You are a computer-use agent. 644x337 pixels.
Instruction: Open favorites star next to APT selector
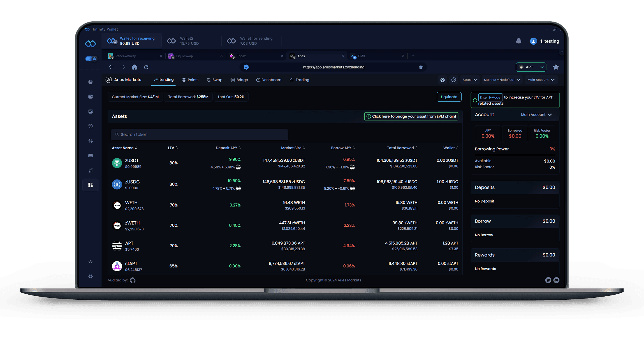point(556,67)
